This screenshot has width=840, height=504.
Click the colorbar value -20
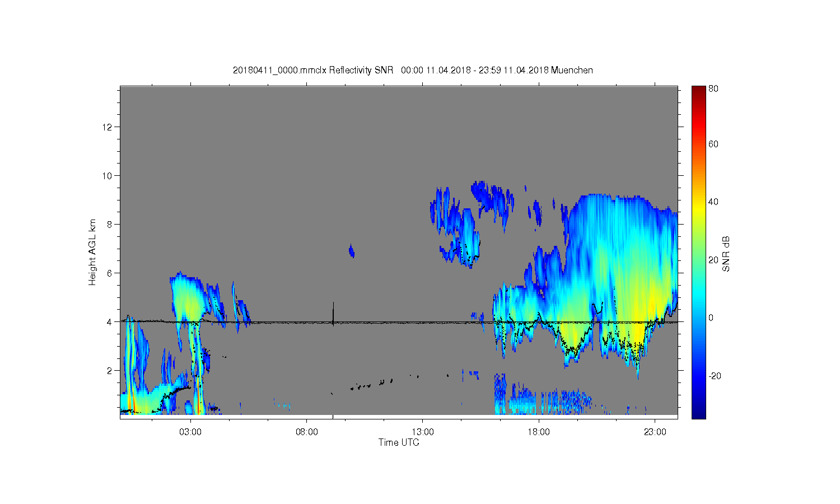[715, 376]
